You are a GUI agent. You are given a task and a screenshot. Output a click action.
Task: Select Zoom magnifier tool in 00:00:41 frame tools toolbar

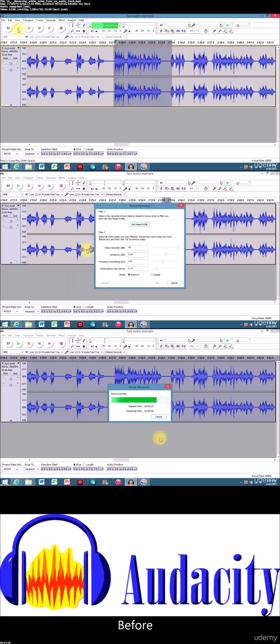(x=72, y=31)
